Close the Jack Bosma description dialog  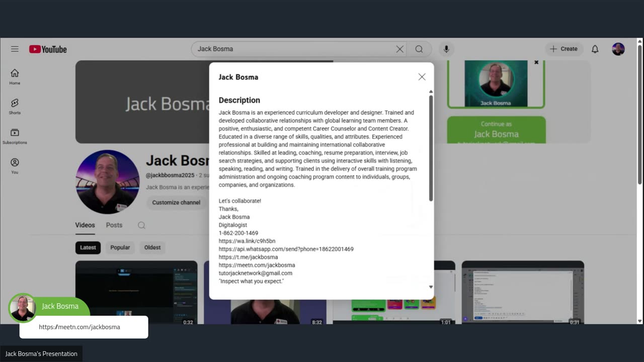(422, 76)
